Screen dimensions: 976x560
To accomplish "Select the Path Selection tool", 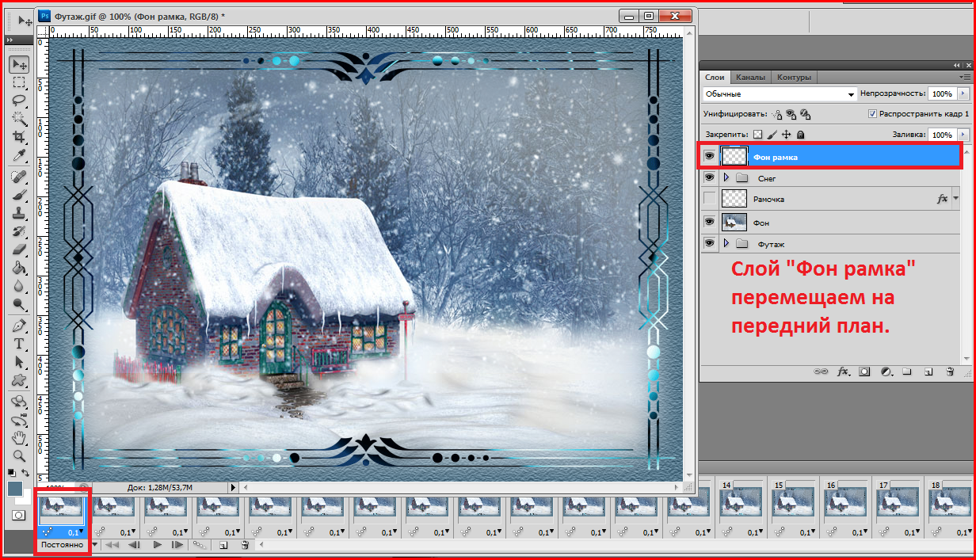I will point(19,362).
